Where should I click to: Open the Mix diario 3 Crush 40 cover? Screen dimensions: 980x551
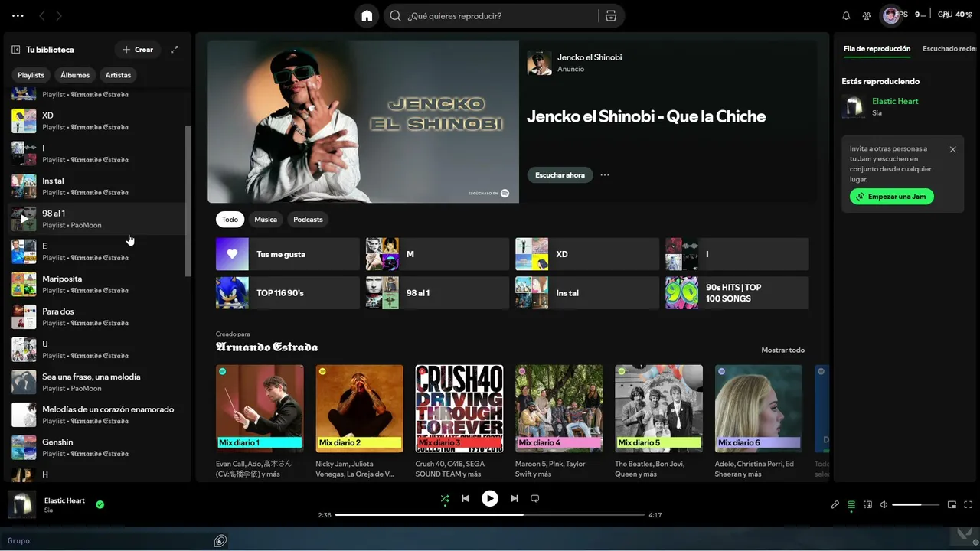point(459,409)
